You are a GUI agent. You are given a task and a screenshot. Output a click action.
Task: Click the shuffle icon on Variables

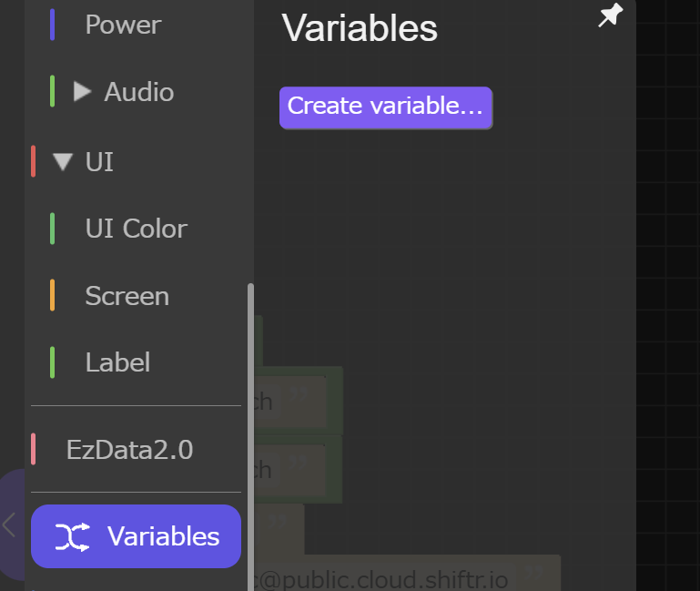pos(73,537)
